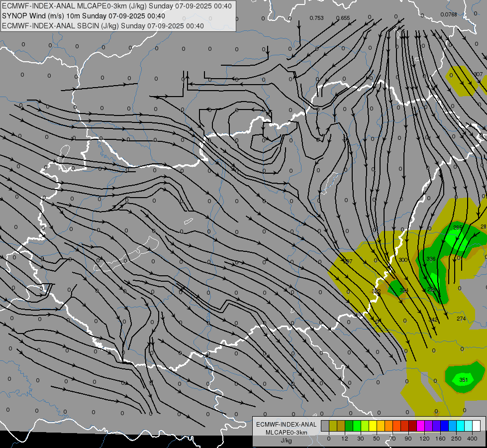Click the map value '342'
Image resolution: width=487 pixels, height=448 pixels.
[433, 320]
